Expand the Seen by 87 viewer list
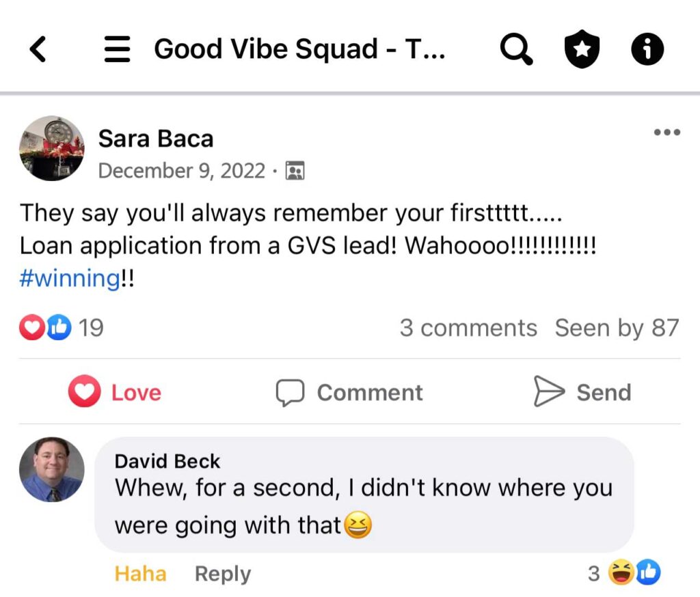The height and width of the screenshot is (597, 700). (x=617, y=328)
